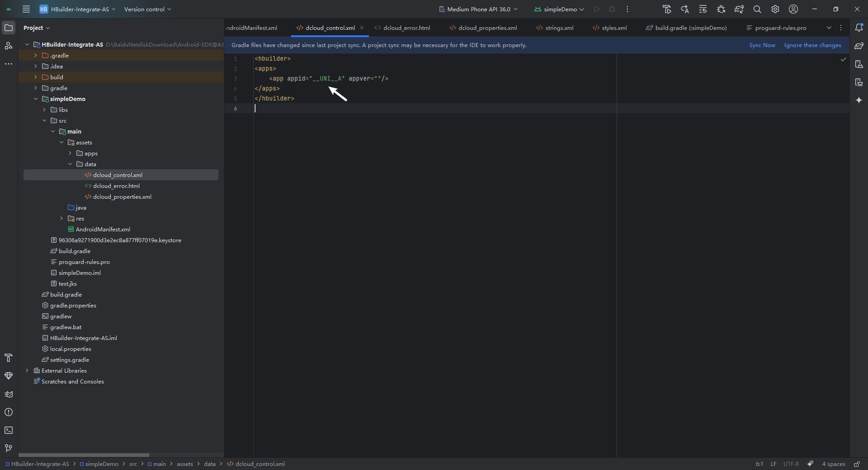Open the Gemini assistant tool window
Viewport: 868px width, 470px height.
[x=859, y=100]
